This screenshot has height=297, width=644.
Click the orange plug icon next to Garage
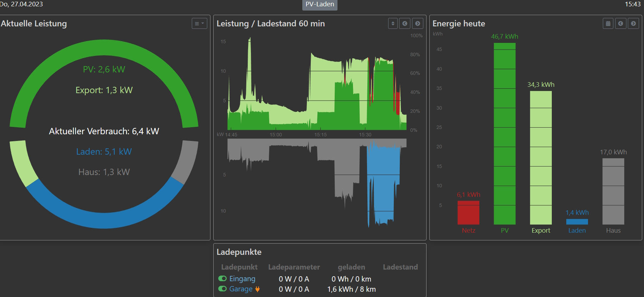tap(258, 289)
